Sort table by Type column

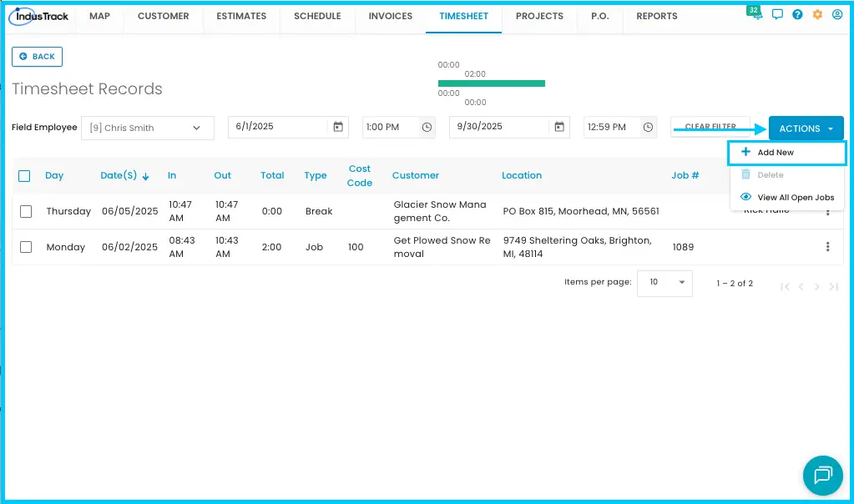click(316, 175)
